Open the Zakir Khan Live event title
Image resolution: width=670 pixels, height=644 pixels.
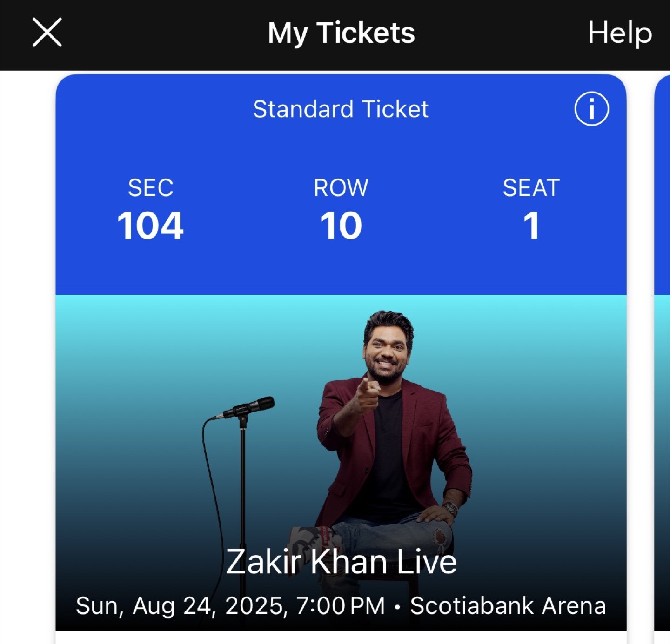click(x=341, y=562)
